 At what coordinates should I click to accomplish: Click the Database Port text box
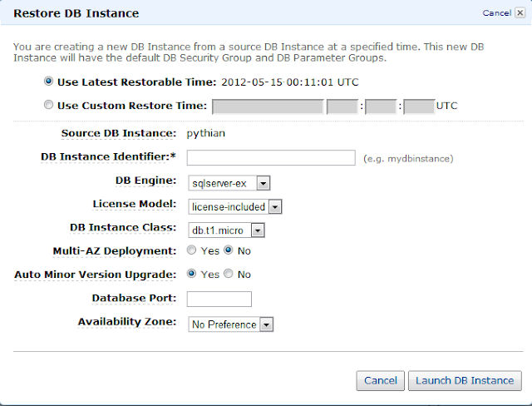(219, 299)
